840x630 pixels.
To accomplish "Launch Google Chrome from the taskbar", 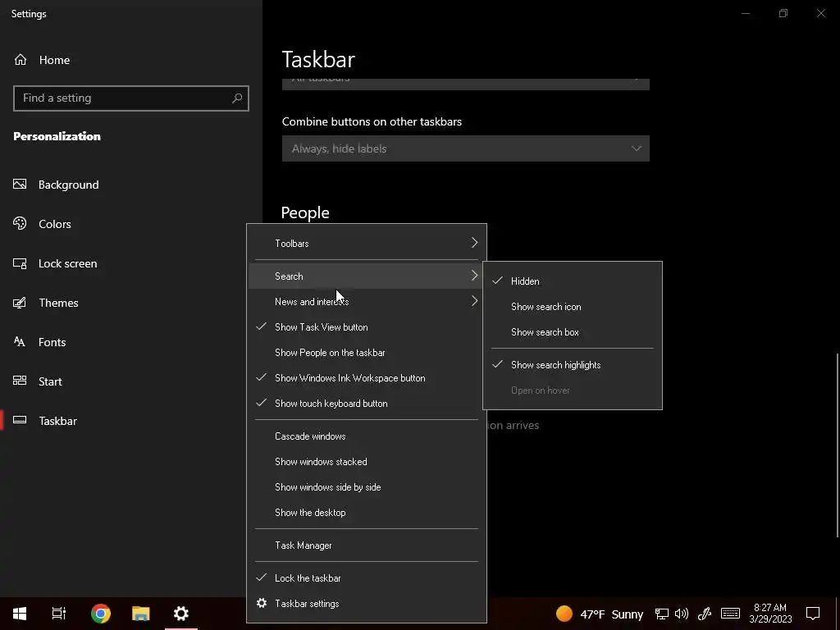I will coord(101,614).
